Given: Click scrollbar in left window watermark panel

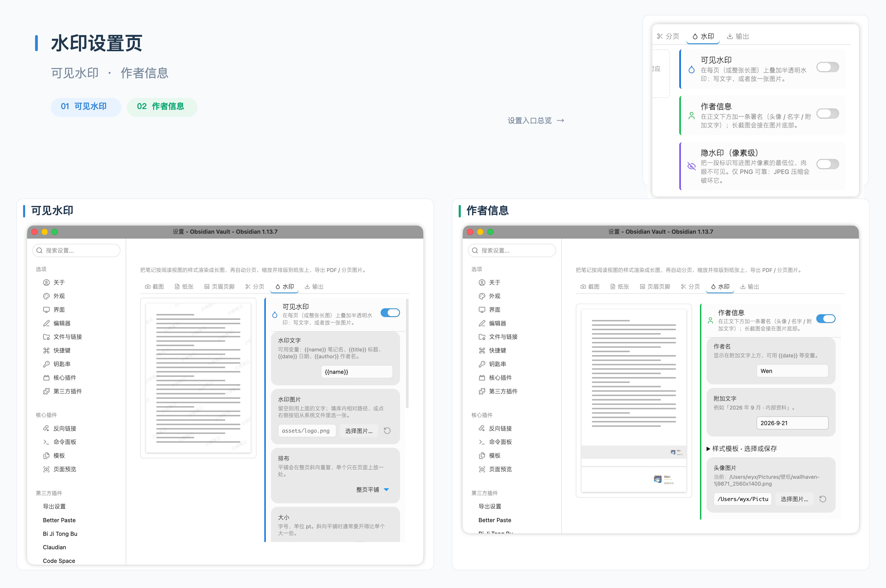Looking at the screenshot, I should [407, 353].
